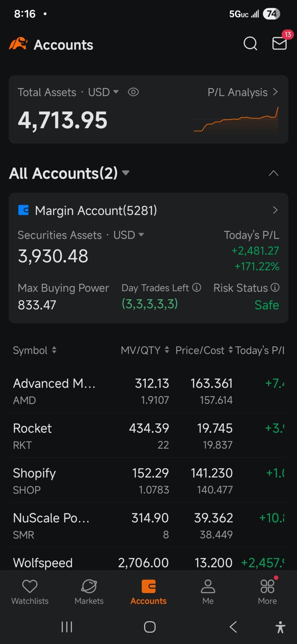Open the Rocket RKT holding row
The width and height of the screenshot is (297, 644).
pyautogui.click(x=148, y=436)
